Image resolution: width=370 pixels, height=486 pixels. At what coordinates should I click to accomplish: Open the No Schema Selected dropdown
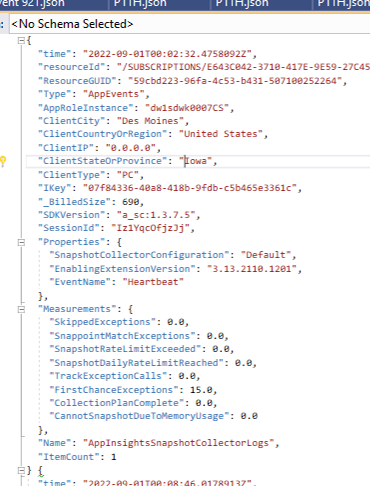(x=189, y=24)
